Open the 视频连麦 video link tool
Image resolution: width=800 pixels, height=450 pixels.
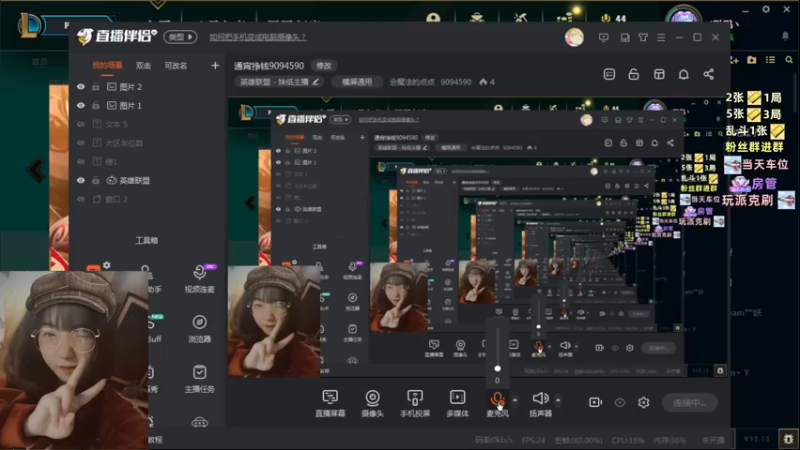[199, 279]
